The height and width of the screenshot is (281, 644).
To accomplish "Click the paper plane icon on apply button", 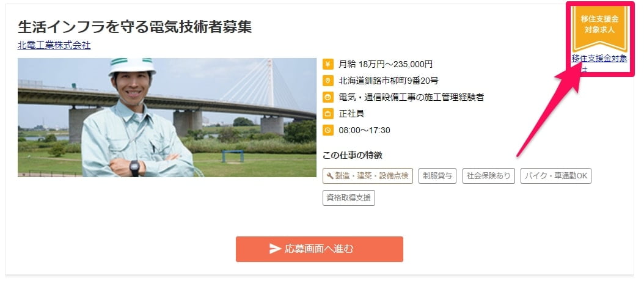I will click(275, 249).
